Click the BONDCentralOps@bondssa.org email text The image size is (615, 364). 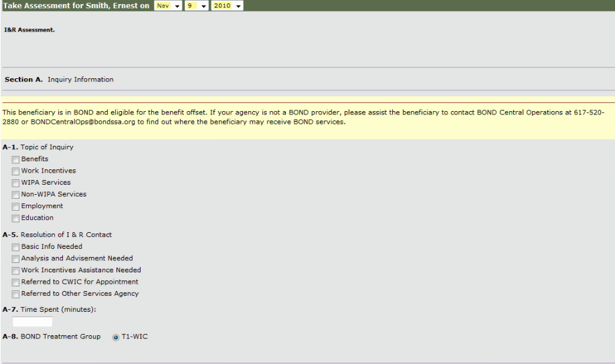[x=83, y=122]
